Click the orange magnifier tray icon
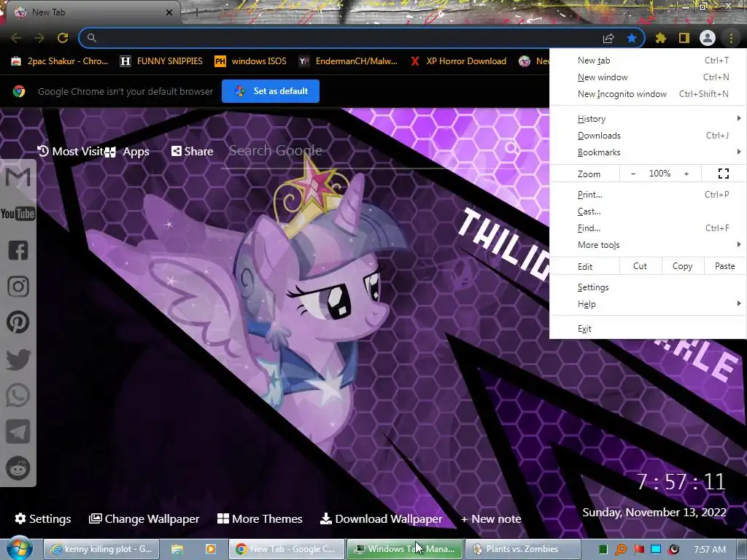Screen dimensions: 747x560 pyautogui.click(x=621, y=550)
